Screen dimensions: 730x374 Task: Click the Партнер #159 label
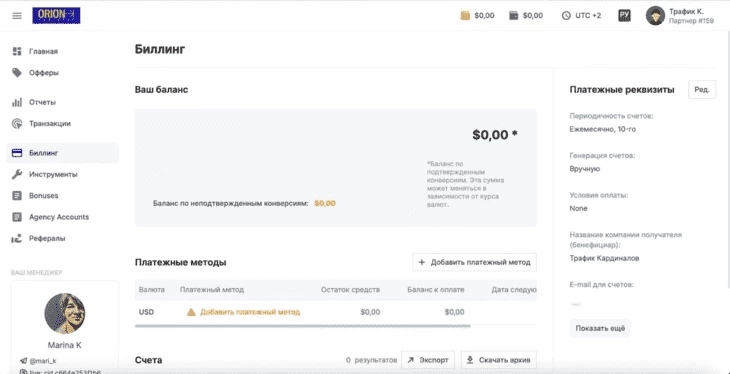tap(691, 21)
